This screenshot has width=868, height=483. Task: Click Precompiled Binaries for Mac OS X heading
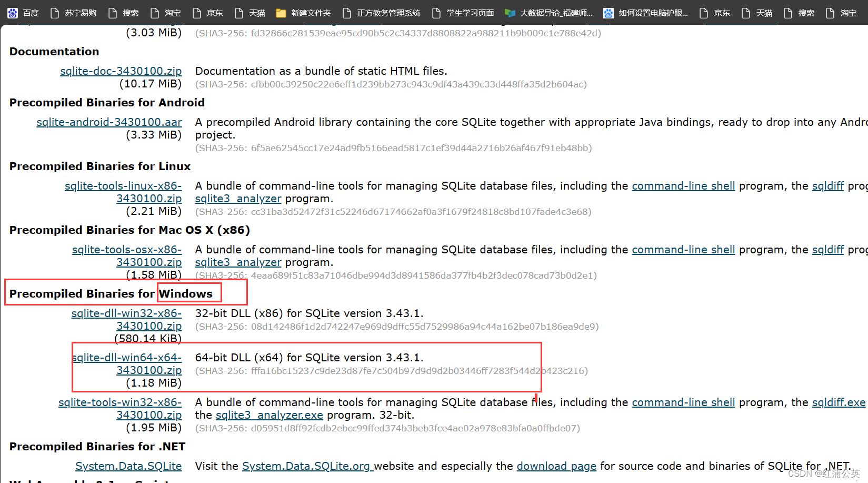coord(129,230)
